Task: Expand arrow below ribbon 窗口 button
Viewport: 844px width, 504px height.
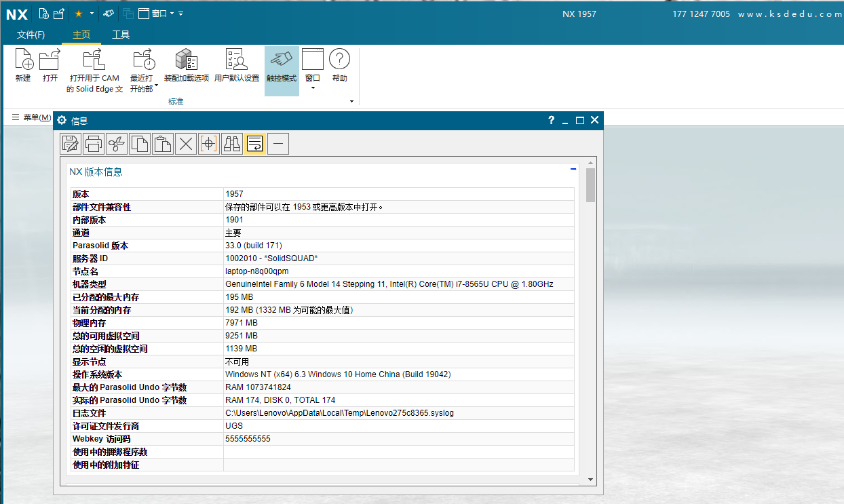Action: pyautogui.click(x=313, y=88)
